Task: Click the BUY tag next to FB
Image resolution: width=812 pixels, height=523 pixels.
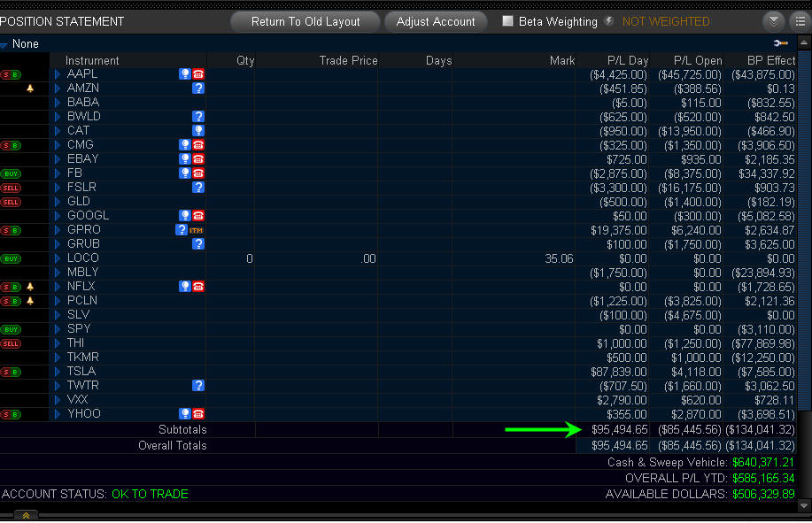Action: click(x=11, y=173)
